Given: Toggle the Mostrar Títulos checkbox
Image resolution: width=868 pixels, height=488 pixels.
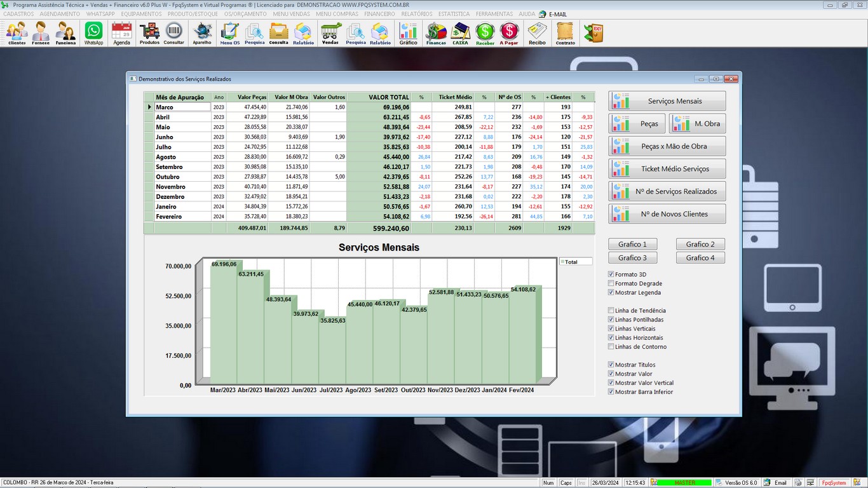Looking at the screenshot, I should (x=611, y=365).
